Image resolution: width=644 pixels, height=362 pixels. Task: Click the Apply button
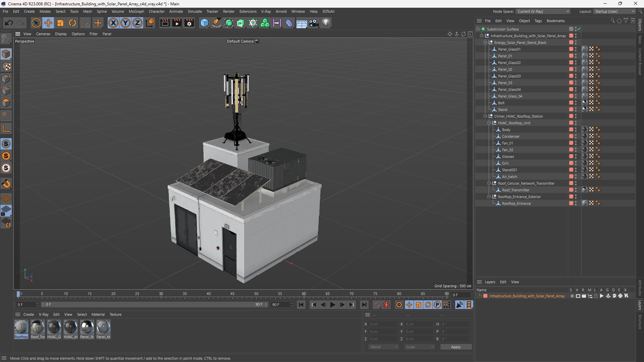coord(456,347)
